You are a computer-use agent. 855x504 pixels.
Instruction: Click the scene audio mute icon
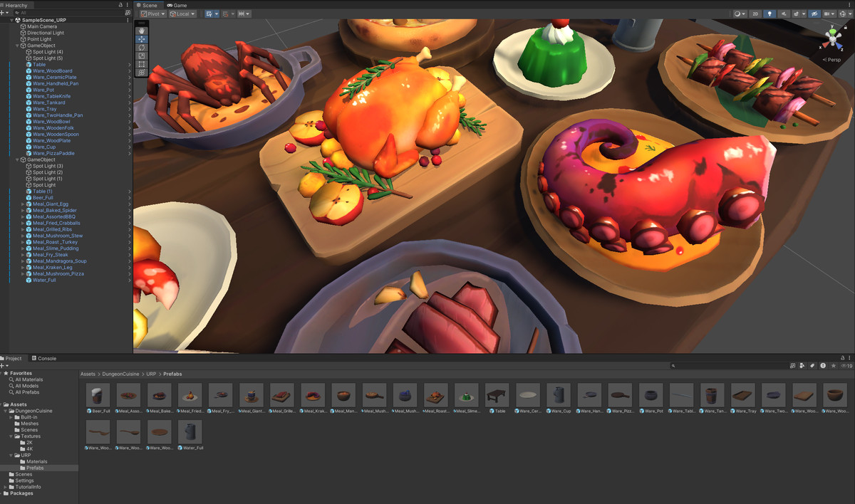coord(784,14)
